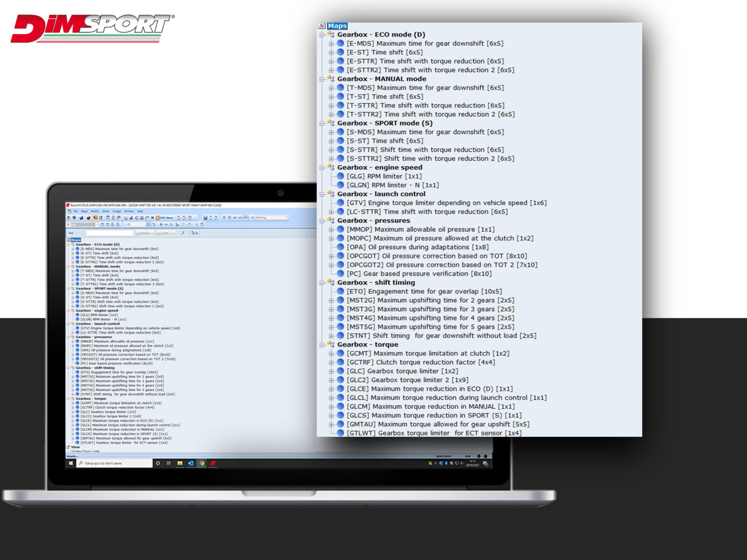Collapse the Gearbox - pressures group
747x560 pixels.
[x=322, y=221]
